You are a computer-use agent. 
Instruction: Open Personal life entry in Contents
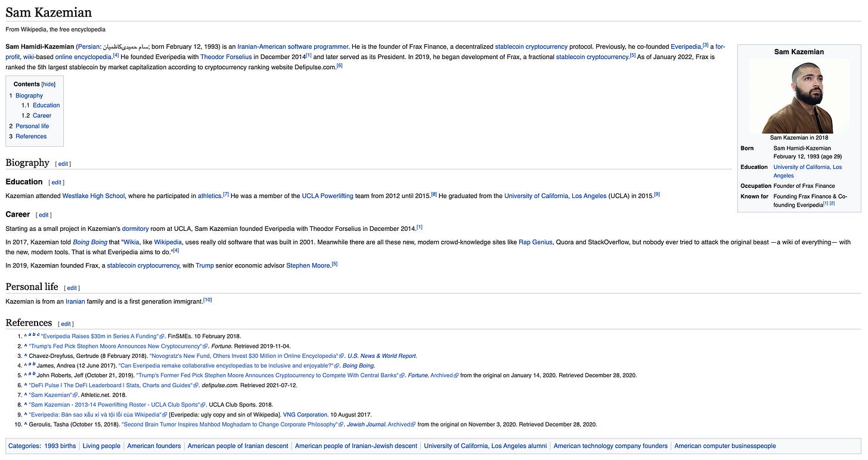pos(32,126)
